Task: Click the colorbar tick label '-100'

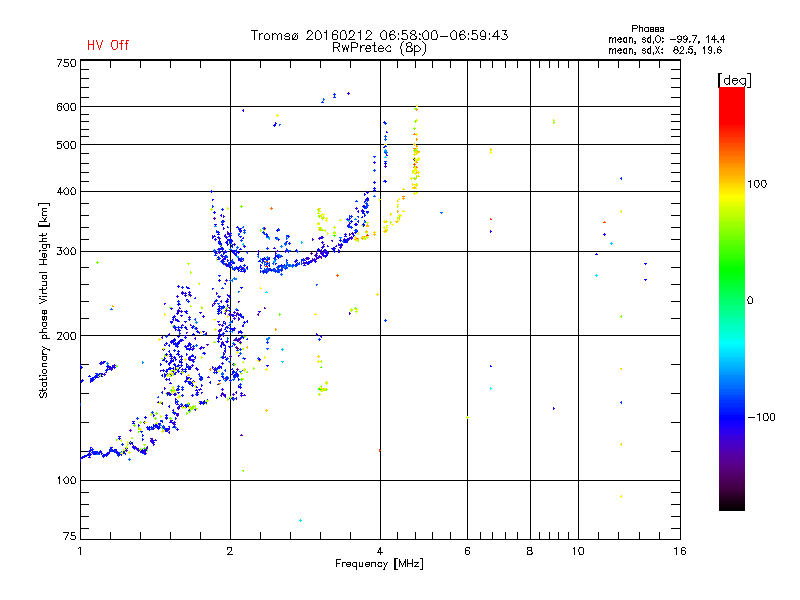Action: [761, 417]
